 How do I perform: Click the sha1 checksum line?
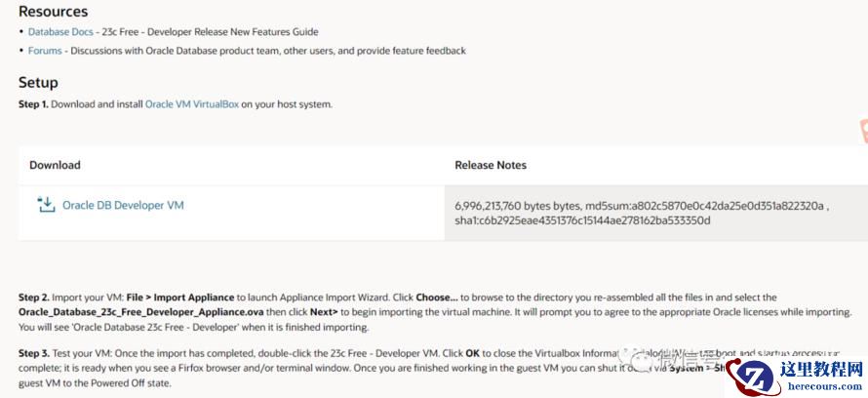click(583, 220)
